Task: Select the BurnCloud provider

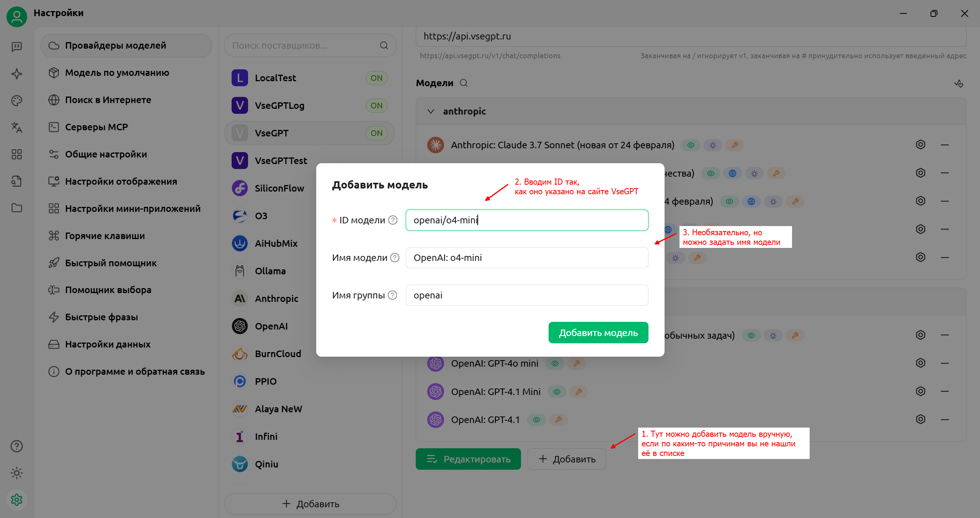Action: click(270, 354)
